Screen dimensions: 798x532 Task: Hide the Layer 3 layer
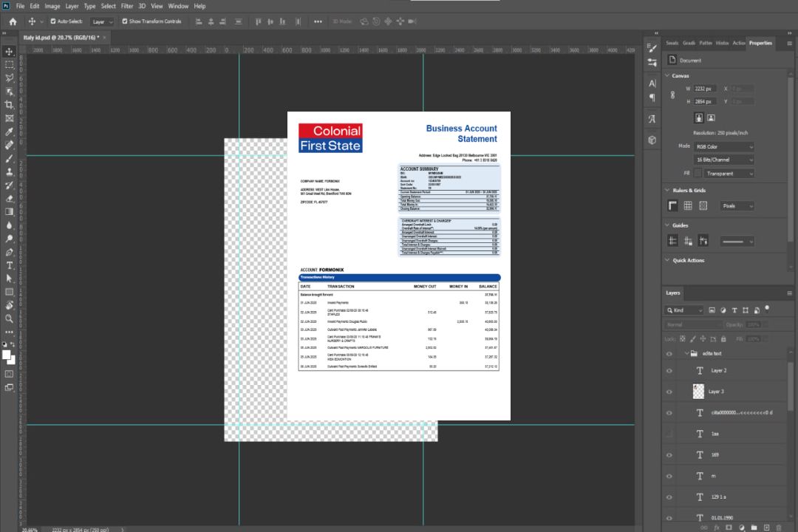[x=669, y=392]
